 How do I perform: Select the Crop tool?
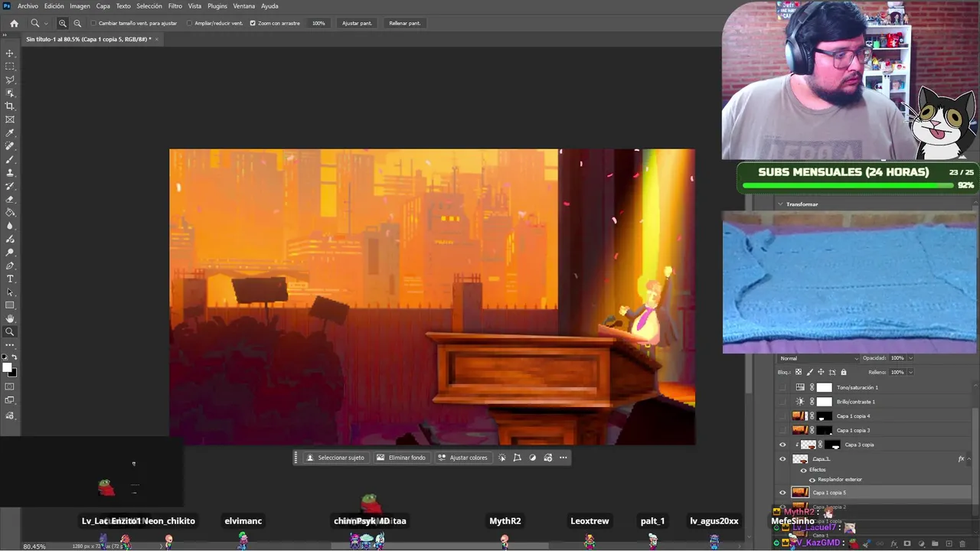[x=10, y=106]
